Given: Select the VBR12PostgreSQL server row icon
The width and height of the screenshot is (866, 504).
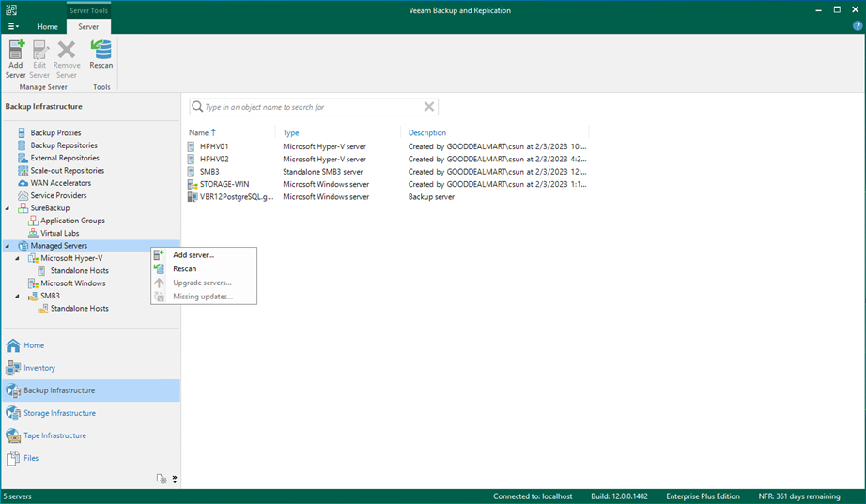Looking at the screenshot, I should [193, 196].
